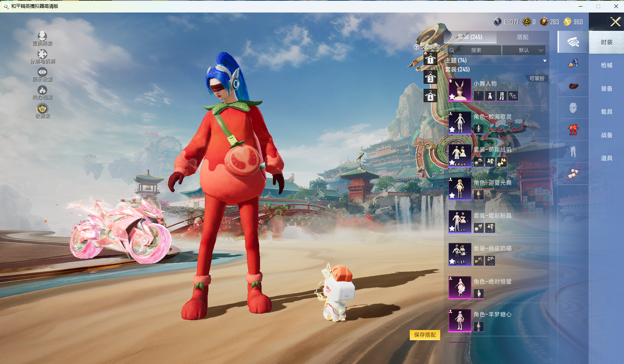Screen dimensions: 624x364
Task: Select the headwear category icon with blue ponytail
Action: [x=573, y=63]
